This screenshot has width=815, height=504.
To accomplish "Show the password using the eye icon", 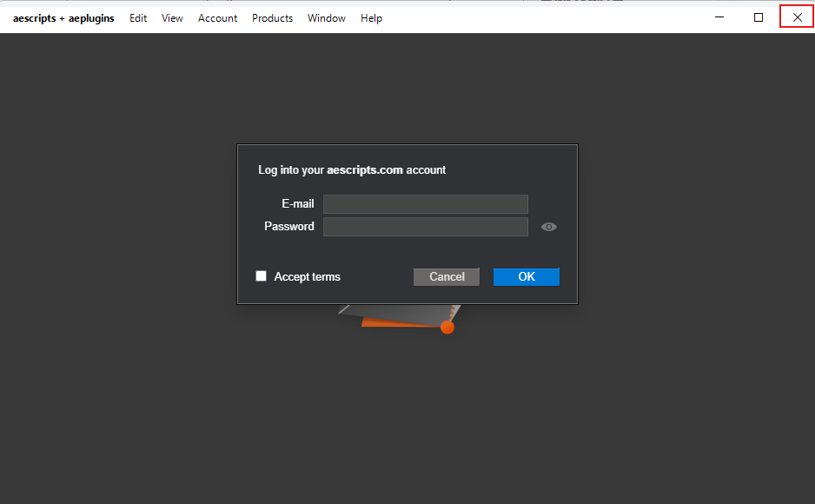I will (x=548, y=226).
